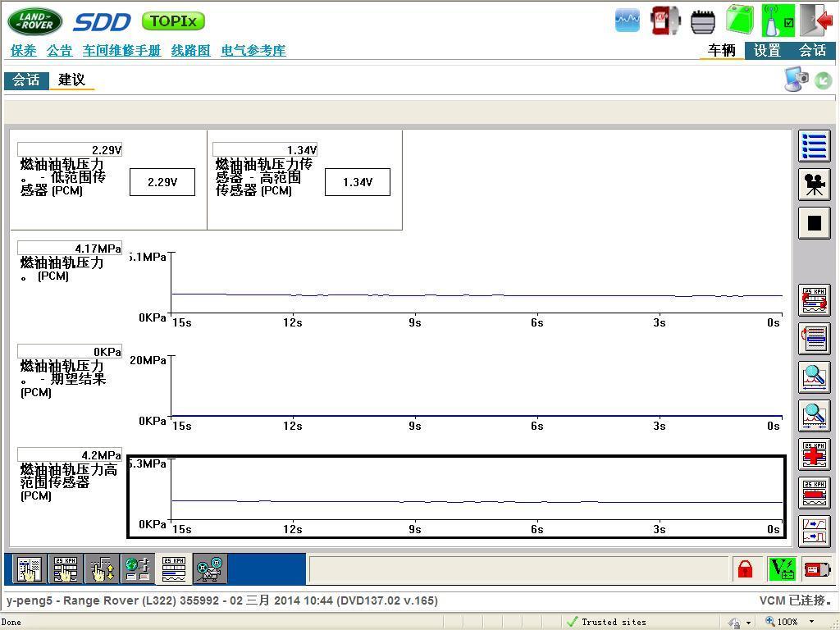
Task: Click the exit door icon
Action: pos(816,20)
